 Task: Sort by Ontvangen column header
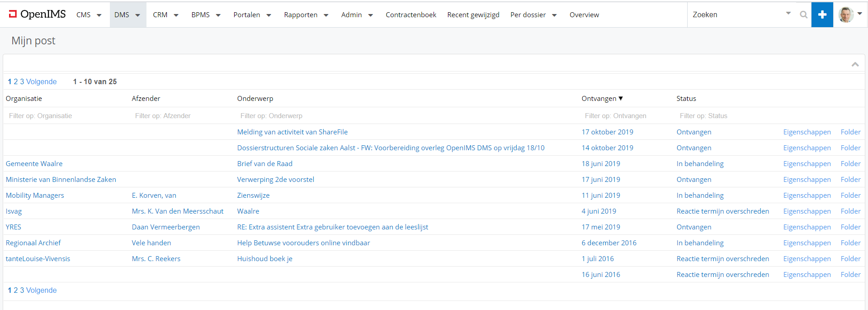tap(602, 99)
